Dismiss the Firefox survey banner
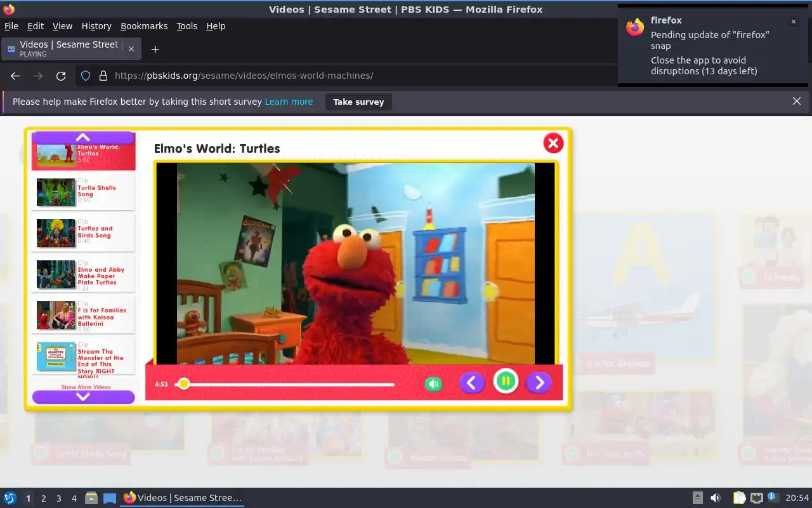The image size is (812, 508). click(797, 102)
